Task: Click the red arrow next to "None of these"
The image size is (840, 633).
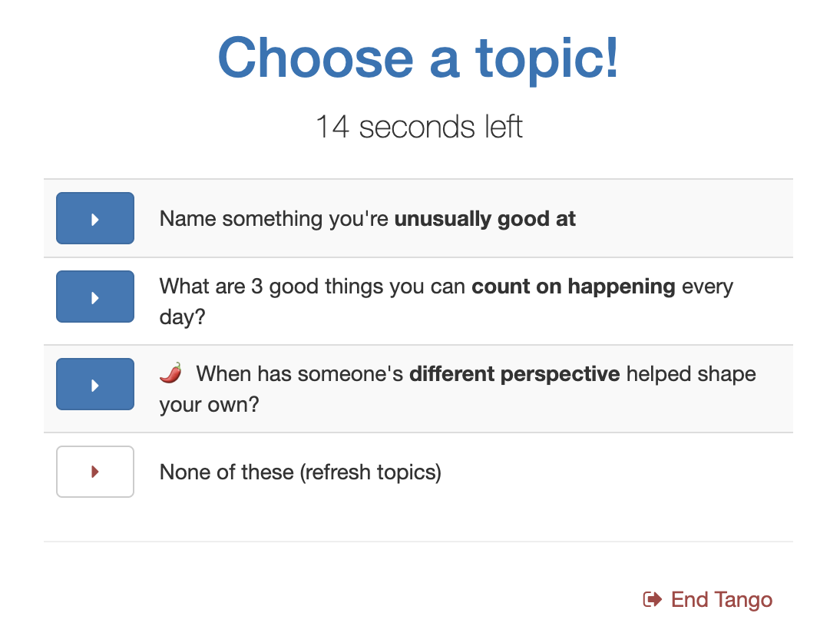Action: click(x=94, y=472)
